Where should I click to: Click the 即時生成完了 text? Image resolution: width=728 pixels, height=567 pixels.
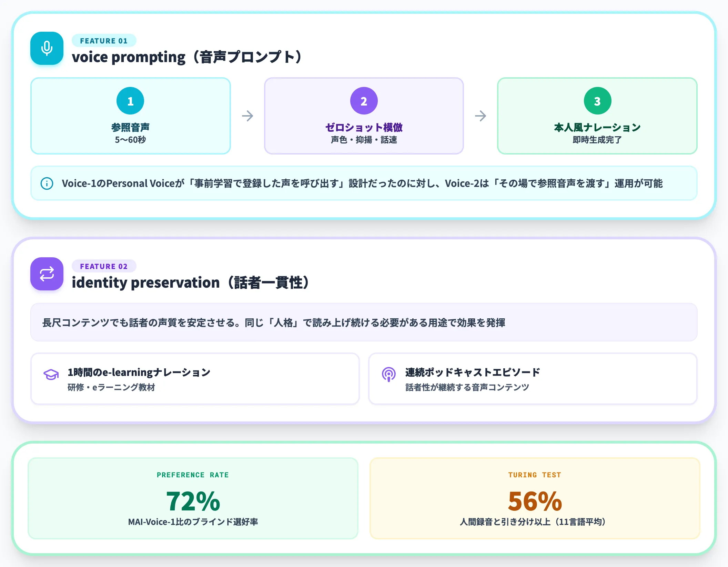pos(597,140)
